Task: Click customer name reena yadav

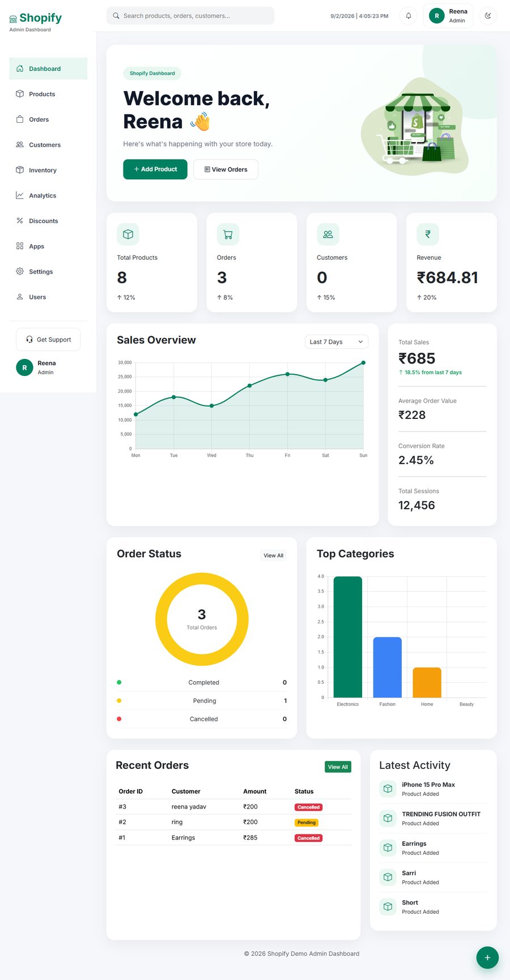Action: (189, 807)
